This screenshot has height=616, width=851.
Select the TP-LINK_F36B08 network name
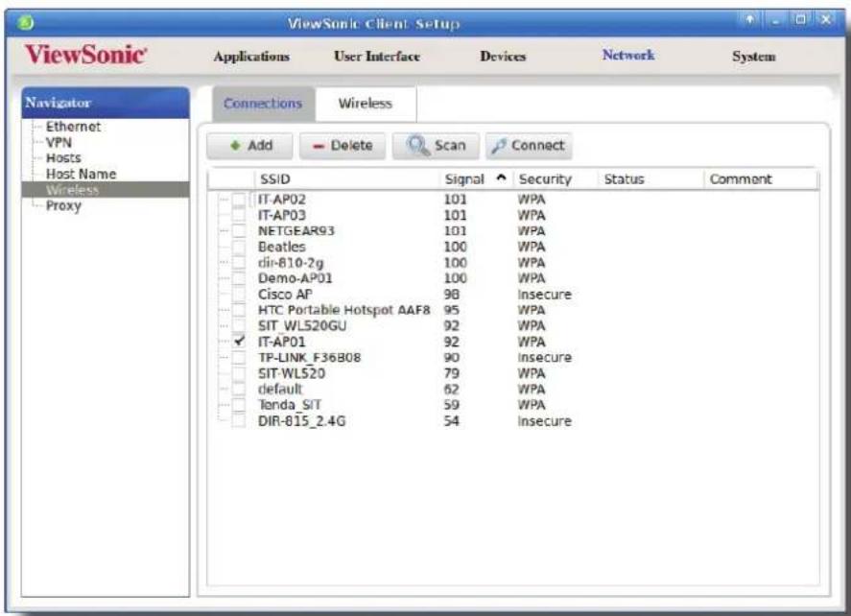(309, 358)
